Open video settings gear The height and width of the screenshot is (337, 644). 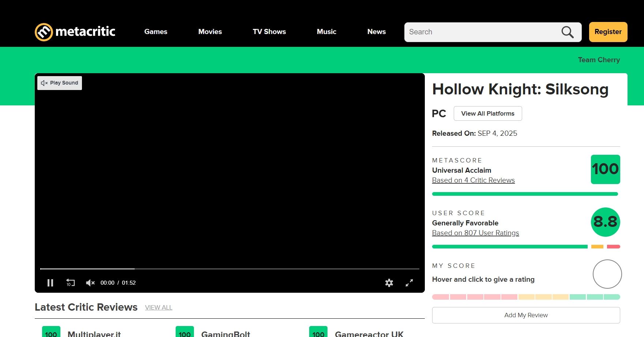[389, 283]
